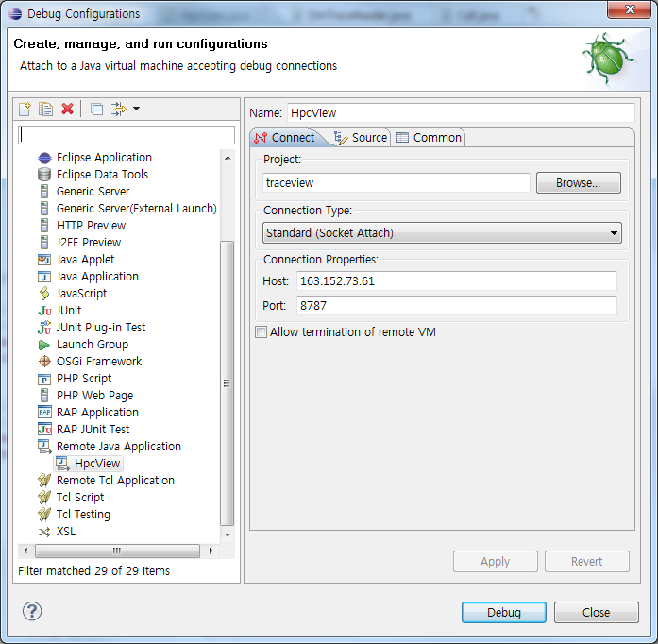Screen dimensions: 658x644
Task: Click the Java Applet icon
Action: [x=44, y=260]
